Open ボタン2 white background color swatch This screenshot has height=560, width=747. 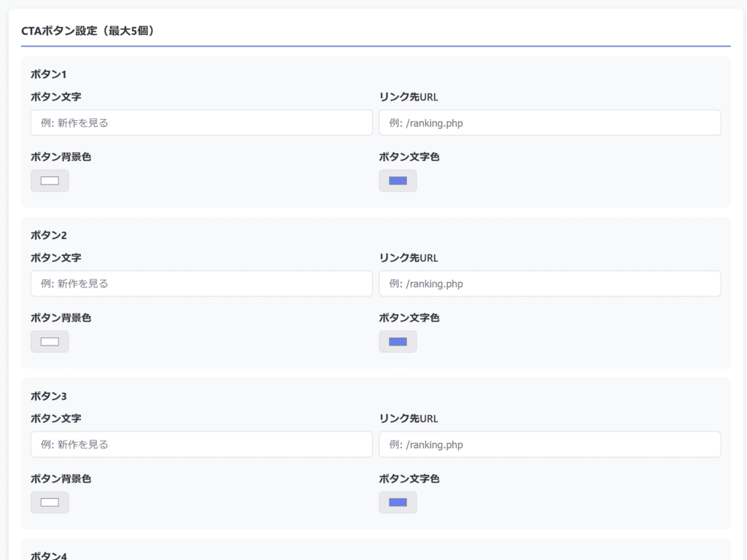50,341
